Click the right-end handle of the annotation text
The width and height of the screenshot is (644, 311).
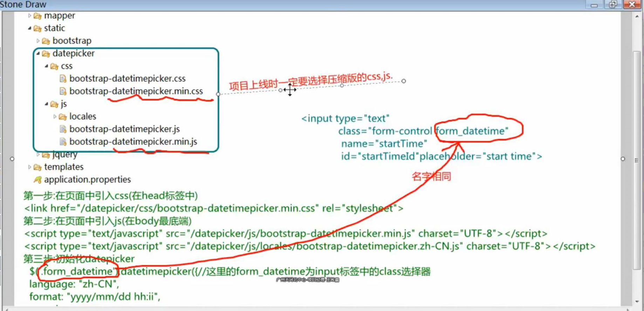pyautogui.click(x=404, y=81)
